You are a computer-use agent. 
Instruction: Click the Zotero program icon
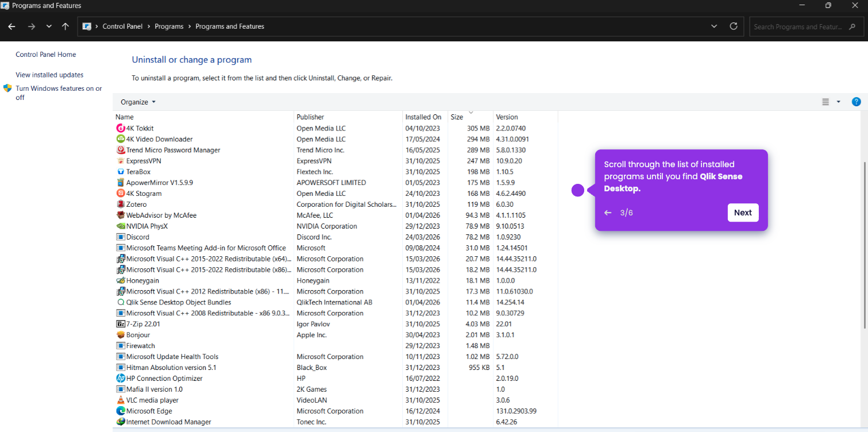click(121, 205)
